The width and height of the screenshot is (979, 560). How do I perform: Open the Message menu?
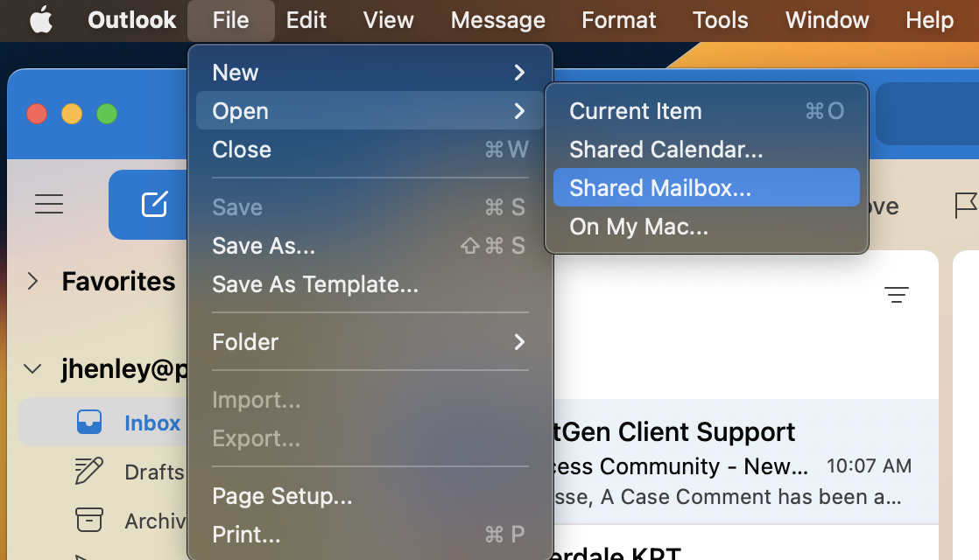497,20
